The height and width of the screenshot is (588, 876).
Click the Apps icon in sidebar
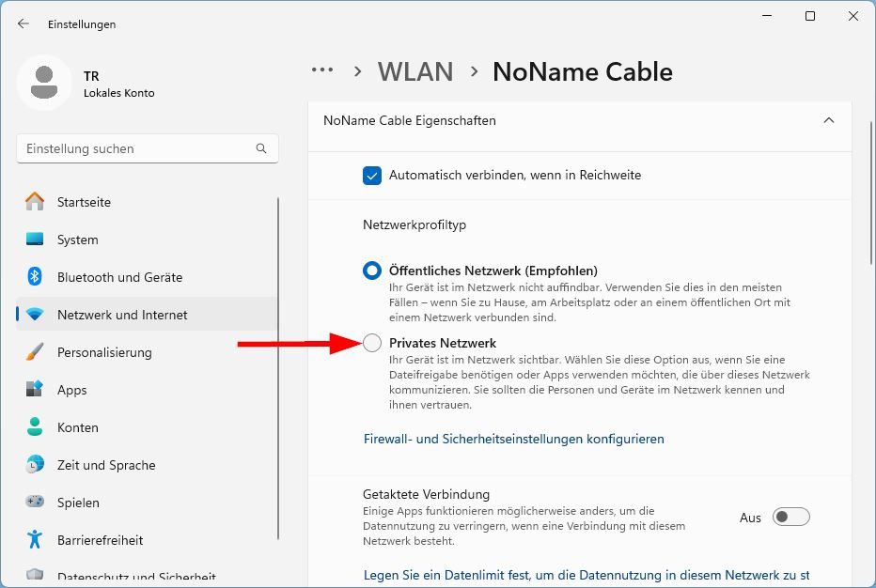pyautogui.click(x=35, y=390)
